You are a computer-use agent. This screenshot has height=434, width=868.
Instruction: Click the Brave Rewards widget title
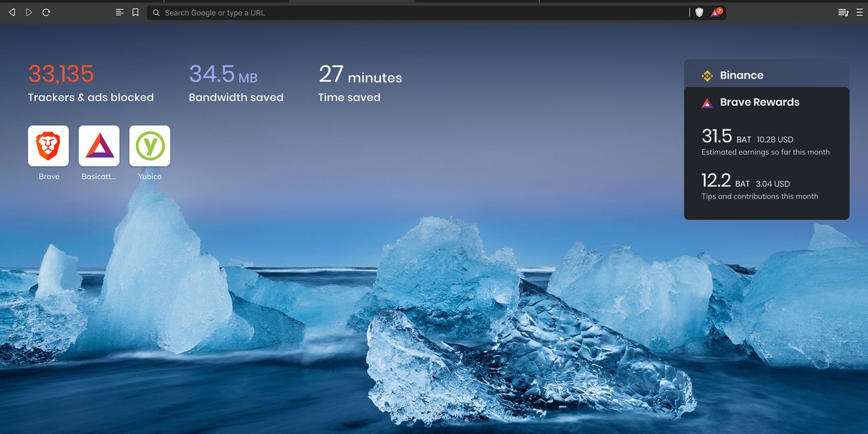760,102
